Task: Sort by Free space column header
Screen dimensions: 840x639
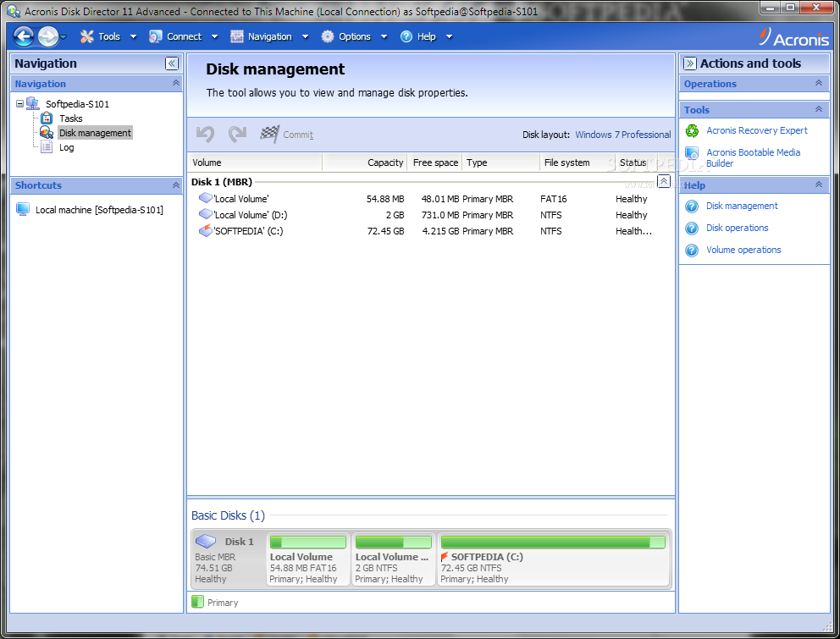Action: pos(435,163)
